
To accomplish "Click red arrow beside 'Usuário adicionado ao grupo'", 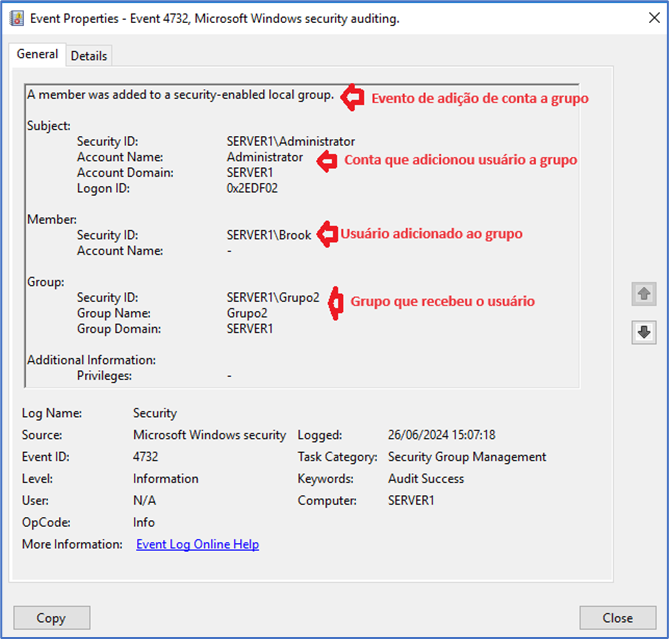I will tap(326, 234).
